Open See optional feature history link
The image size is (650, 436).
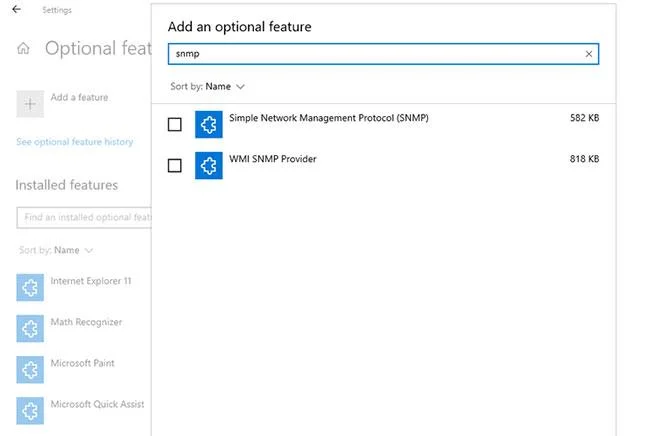pos(75,142)
